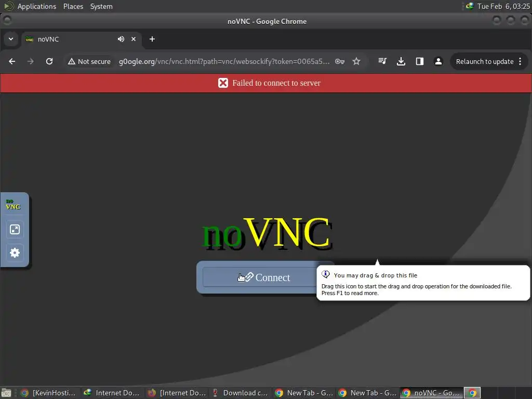
Task: Switch to KevinHosti... taskbar window
Action: click(48, 393)
